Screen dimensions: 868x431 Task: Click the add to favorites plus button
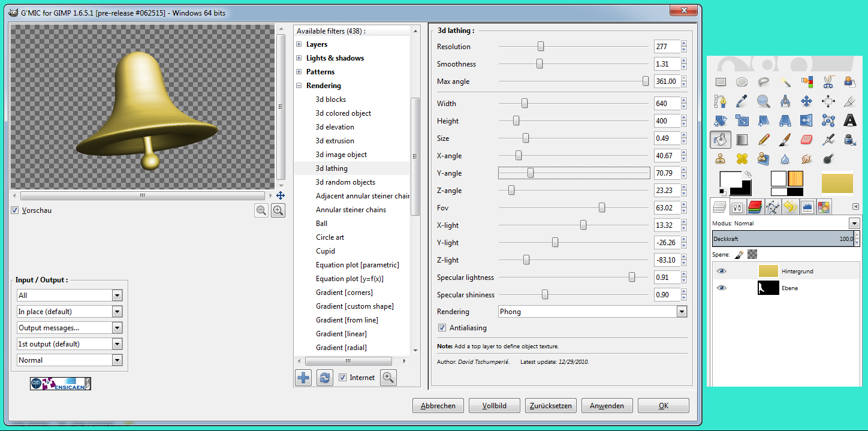[x=304, y=378]
